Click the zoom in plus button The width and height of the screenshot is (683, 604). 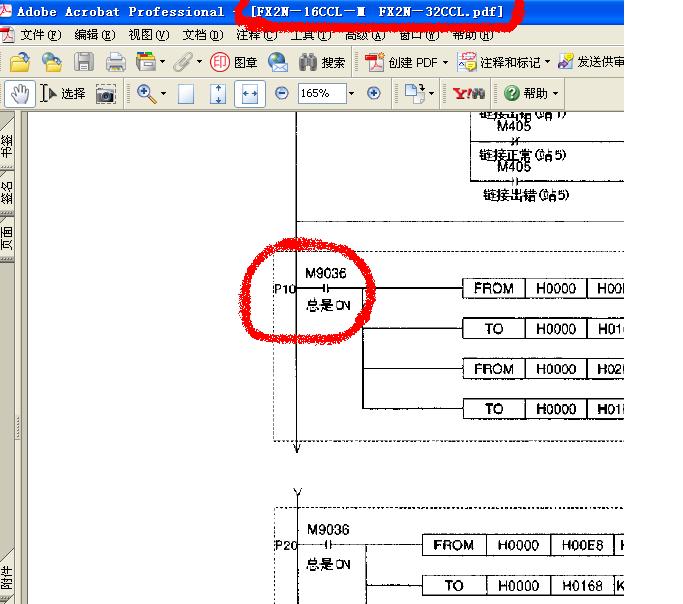click(374, 93)
